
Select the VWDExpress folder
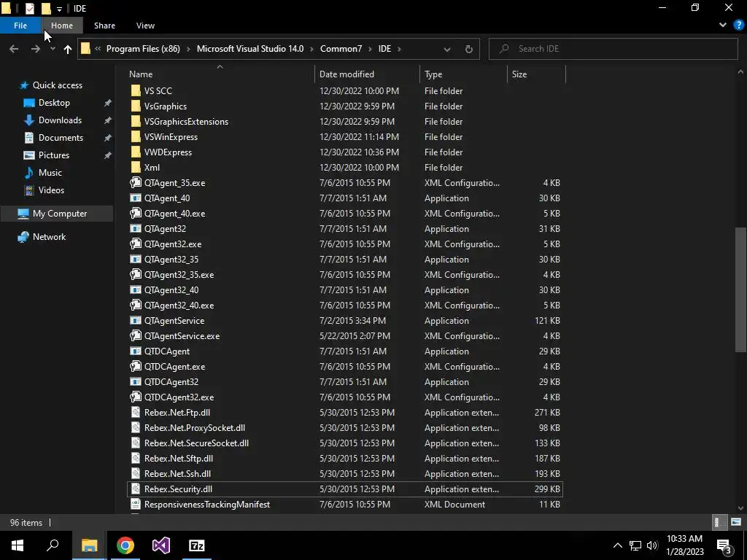(169, 152)
